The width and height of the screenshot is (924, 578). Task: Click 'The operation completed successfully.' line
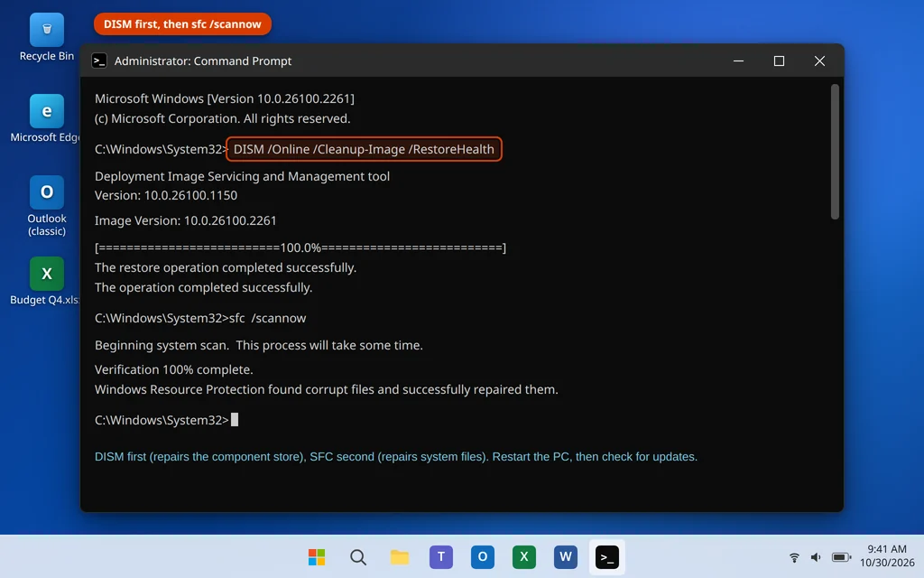tap(203, 287)
